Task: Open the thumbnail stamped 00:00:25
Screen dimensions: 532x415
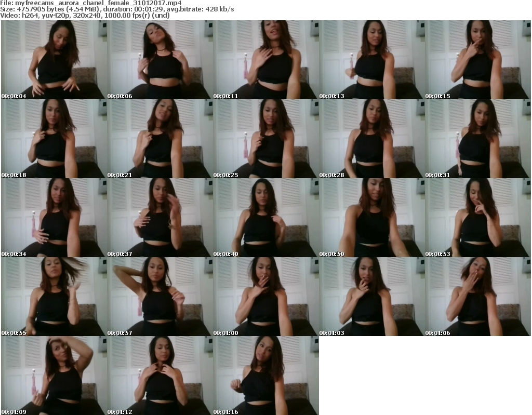Action: tap(266, 139)
